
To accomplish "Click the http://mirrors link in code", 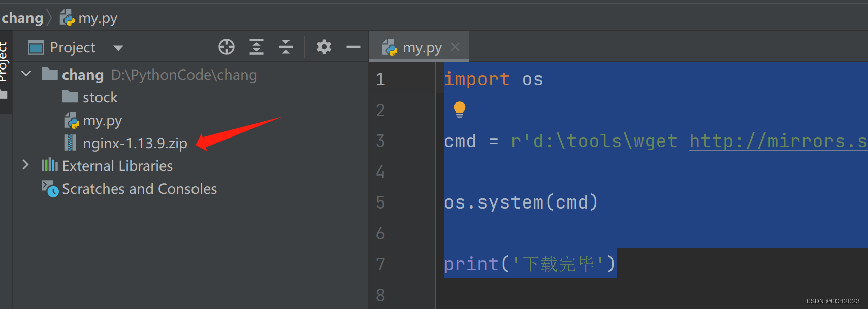I will coord(778,141).
